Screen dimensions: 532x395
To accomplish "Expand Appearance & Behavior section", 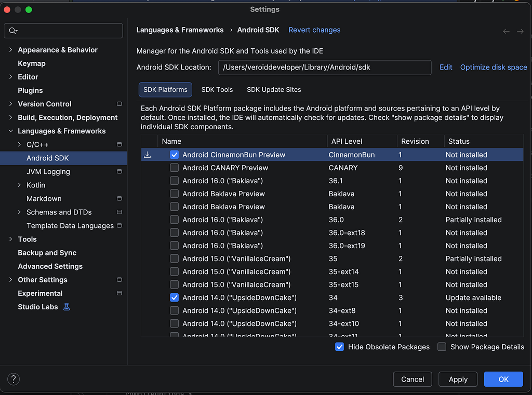I will pyautogui.click(x=10, y=50).
